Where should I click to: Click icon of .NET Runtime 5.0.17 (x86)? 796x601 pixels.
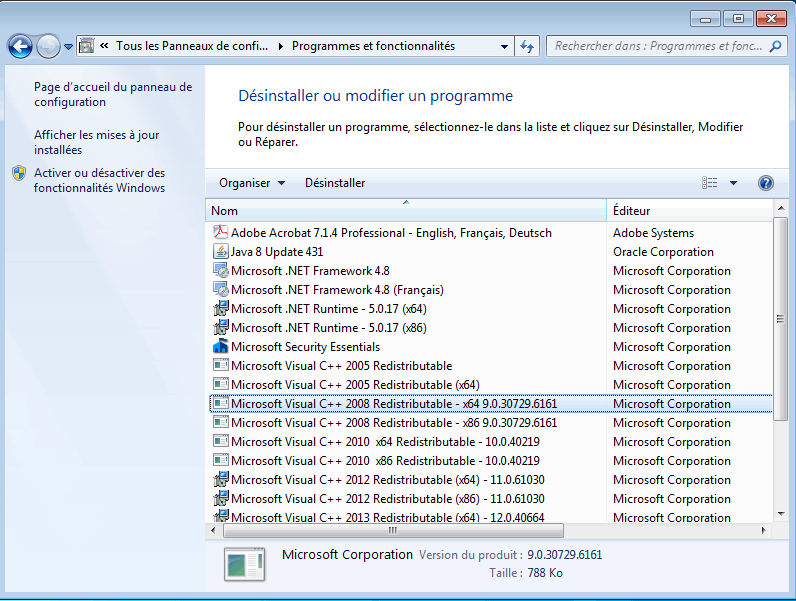click(220, 327)
